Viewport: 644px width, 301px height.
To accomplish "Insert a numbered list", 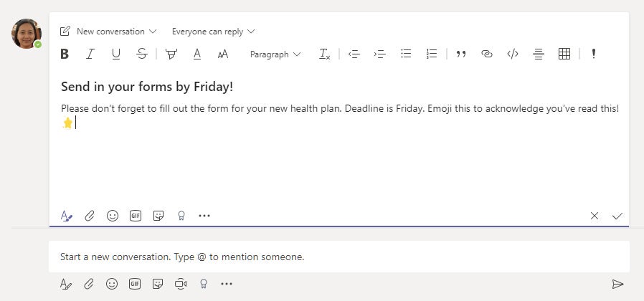I will (x=432, y=54).
